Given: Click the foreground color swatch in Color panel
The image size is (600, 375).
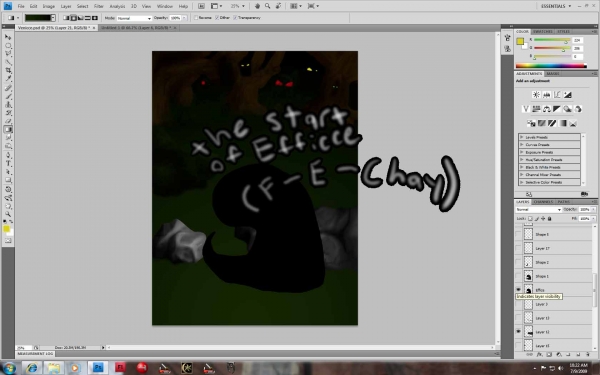Looking at the screenshot, I should (x=520, y=41).
